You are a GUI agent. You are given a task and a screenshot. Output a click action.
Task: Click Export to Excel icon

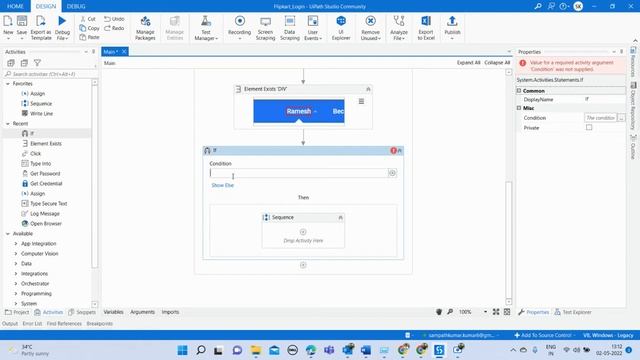[x=426, y=21]
